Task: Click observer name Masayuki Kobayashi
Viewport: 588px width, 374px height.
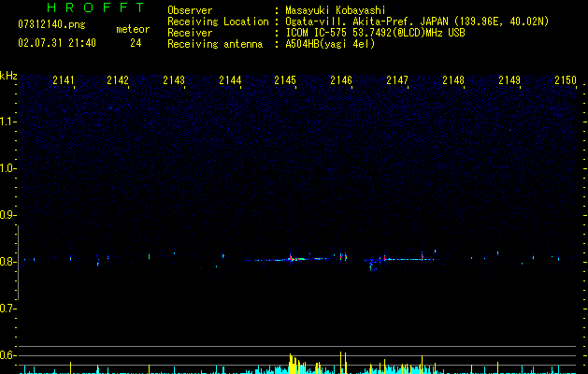Action: point(336,10)
